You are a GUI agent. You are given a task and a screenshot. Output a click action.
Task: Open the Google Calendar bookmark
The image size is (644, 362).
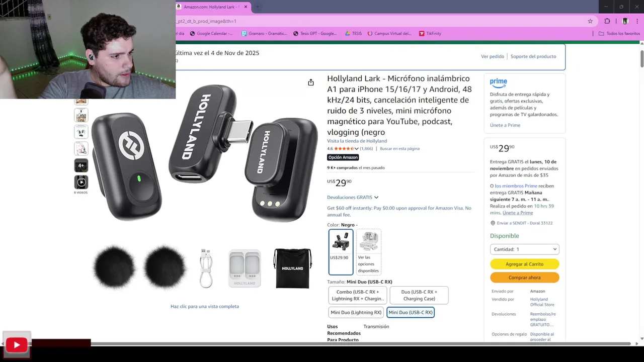point(211,34)
